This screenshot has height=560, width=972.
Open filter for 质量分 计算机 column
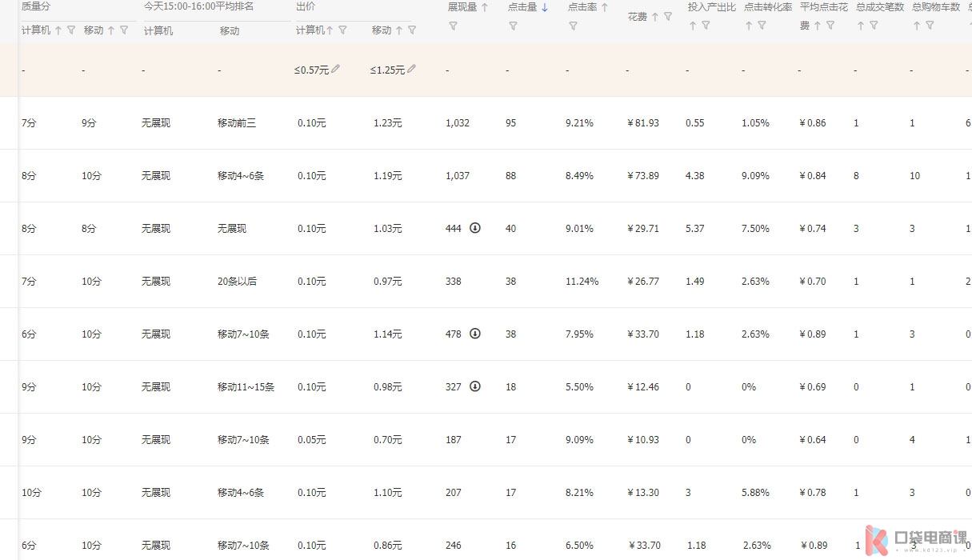click(71, 30)
